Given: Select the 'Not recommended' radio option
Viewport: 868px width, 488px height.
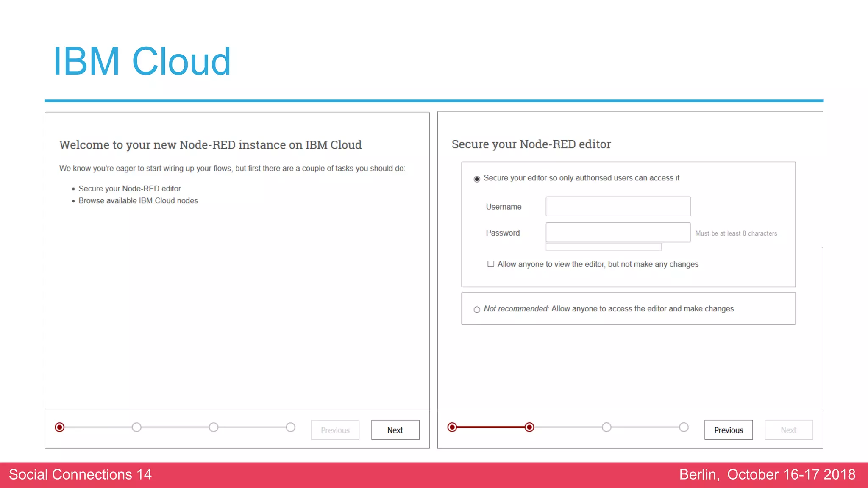Looking at the screenshot, I should coord(477,310).
